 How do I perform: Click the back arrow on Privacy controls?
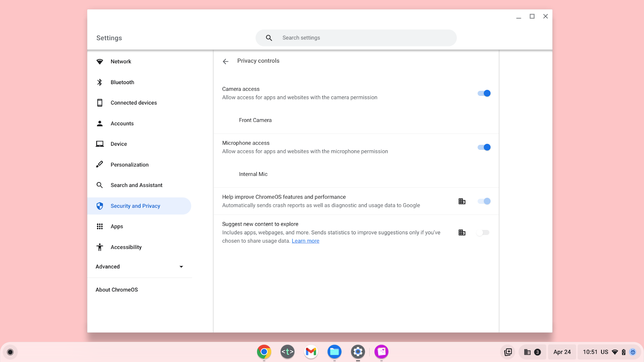click(x=225, y=61)
